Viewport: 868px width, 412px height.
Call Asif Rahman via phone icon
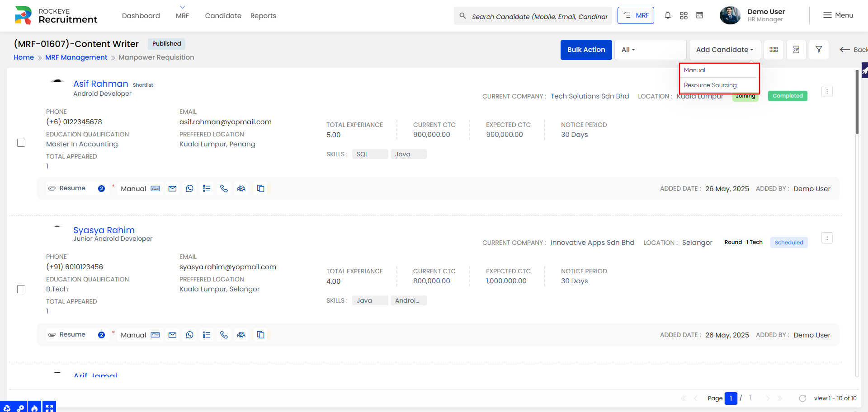pos(224,188)
